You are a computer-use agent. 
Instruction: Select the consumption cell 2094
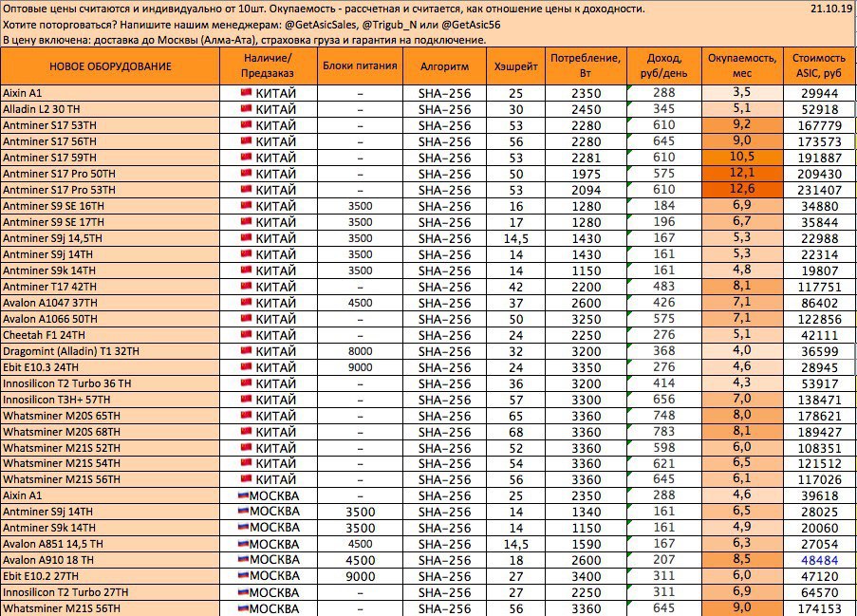click(x=586, y=190)
